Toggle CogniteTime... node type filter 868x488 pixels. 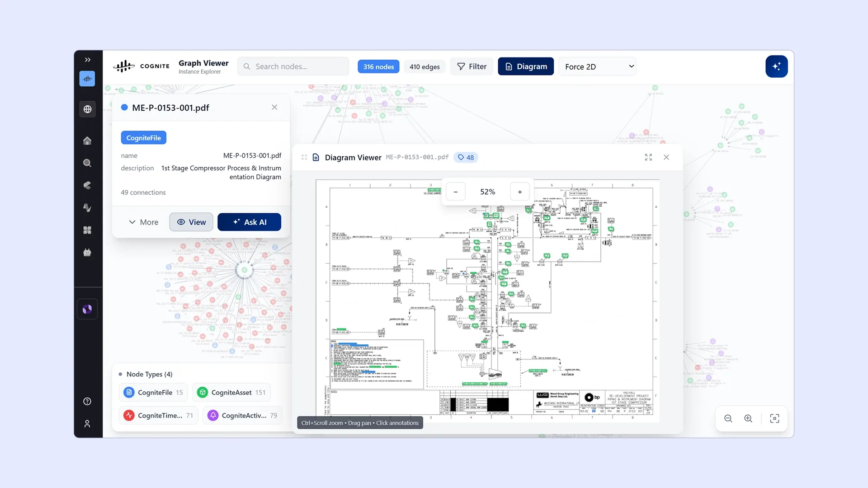(x=159, y=415)
